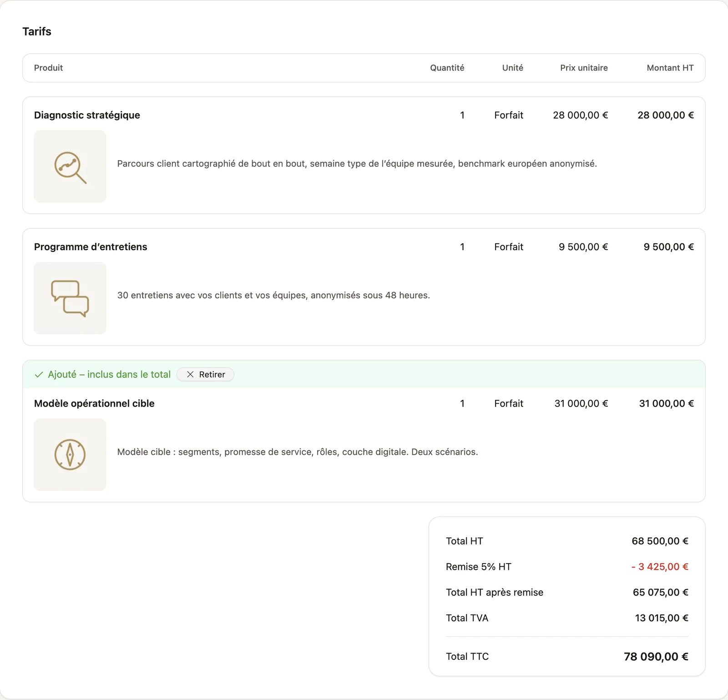Click the 28 000,00 € unit price
This screenshot has width=728, height=700.
(580, 115)
